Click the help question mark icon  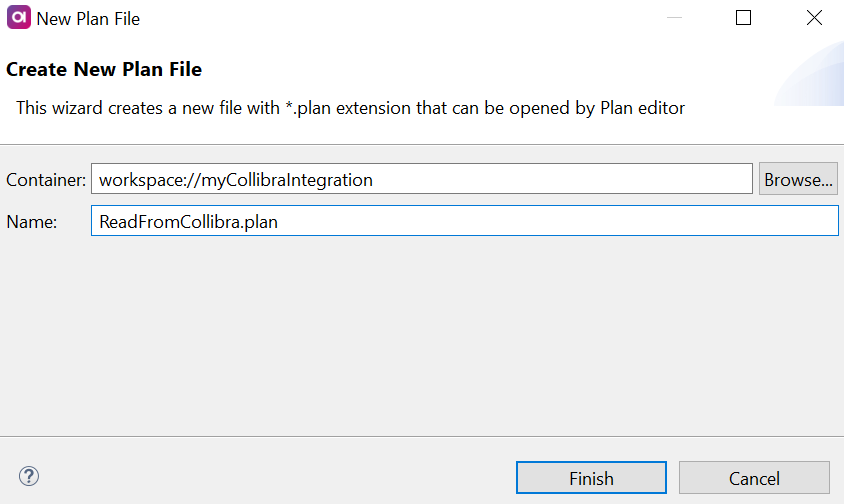[29, 476]
